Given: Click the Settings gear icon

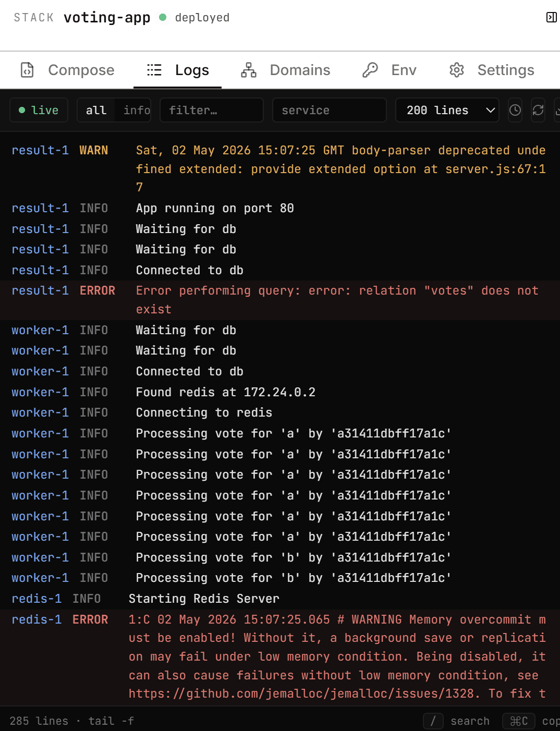Looking at the screenshot, I should [x=457, y=70].
